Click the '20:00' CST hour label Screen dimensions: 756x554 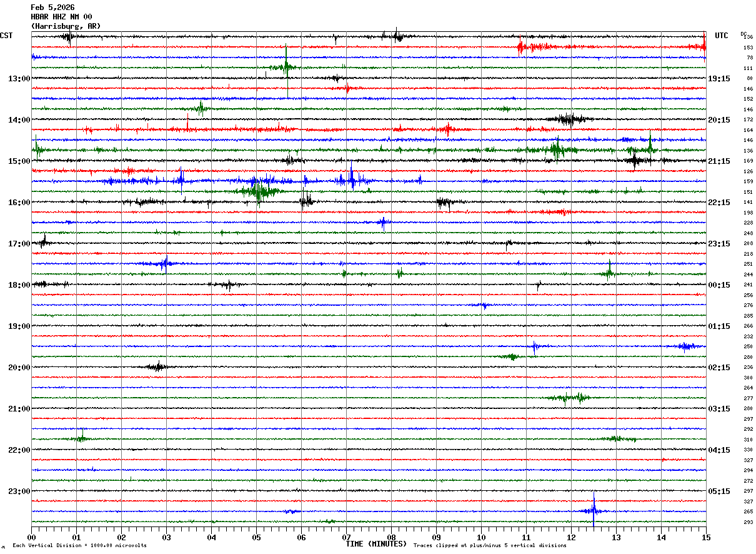tap(19, 368)
